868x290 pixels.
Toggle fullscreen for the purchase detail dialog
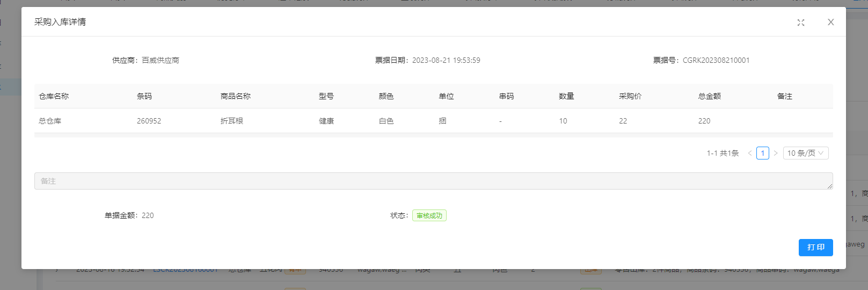[x=801, y=23]
